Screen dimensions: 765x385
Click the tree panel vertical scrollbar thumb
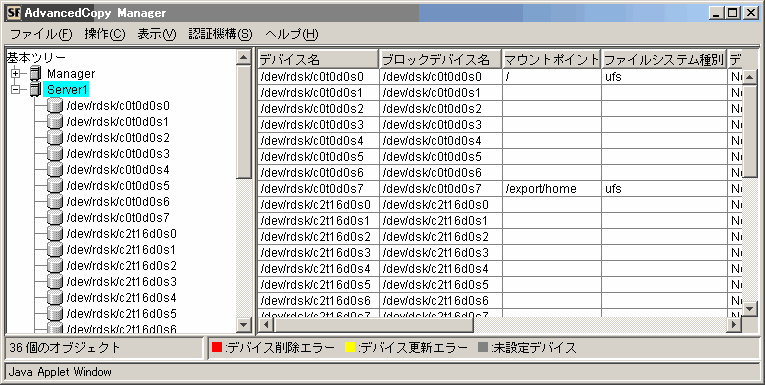tap(244, 122)
